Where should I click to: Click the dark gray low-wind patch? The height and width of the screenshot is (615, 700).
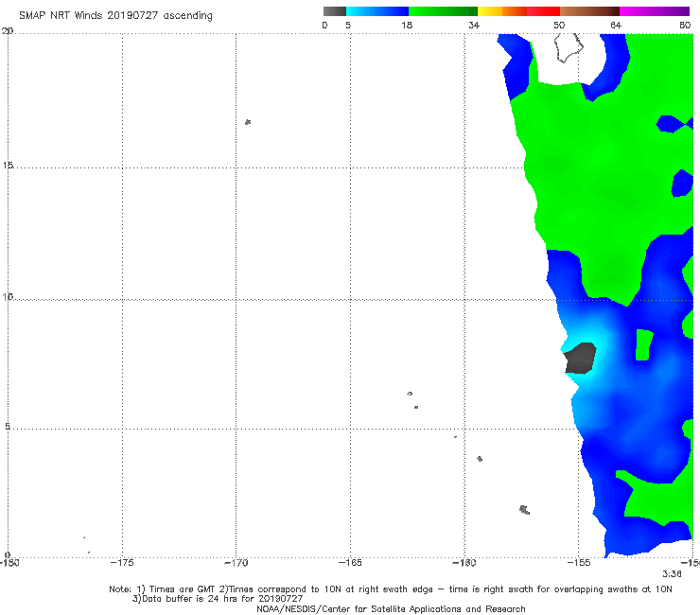click(x=580, y=359)
